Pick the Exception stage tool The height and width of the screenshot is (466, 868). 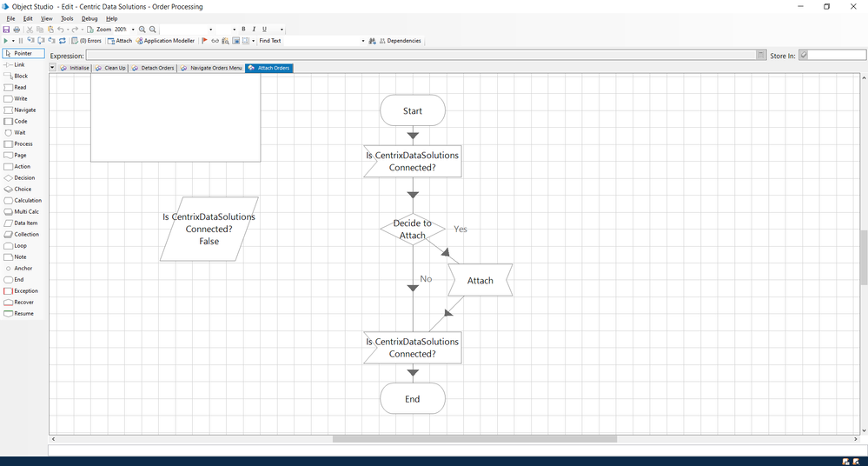23,290
